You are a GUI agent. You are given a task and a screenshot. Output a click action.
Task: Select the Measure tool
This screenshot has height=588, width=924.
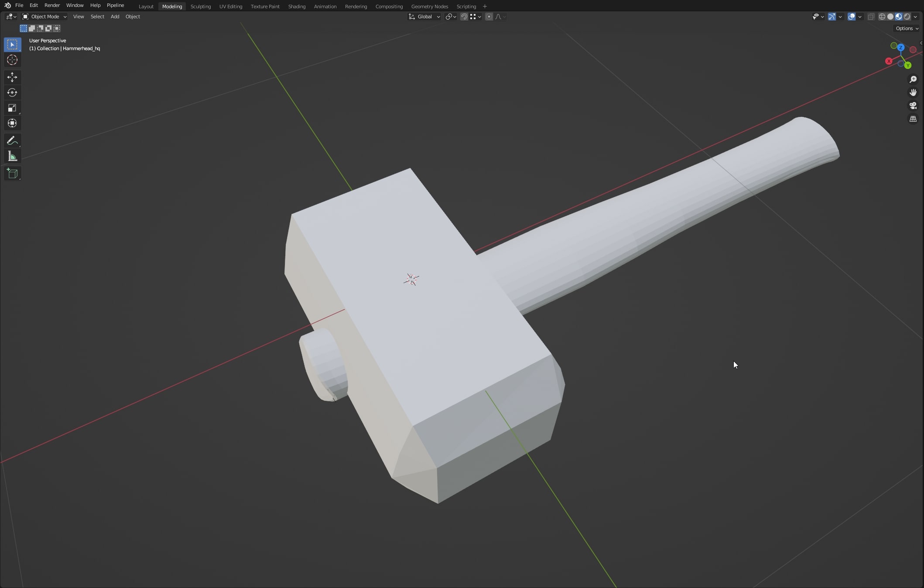click(12, 156)
